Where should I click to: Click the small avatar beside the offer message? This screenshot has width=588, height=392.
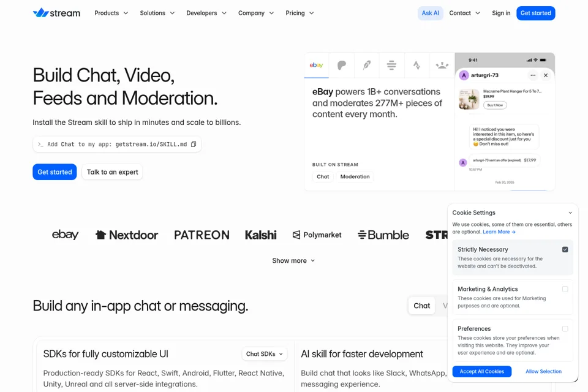(463, 162)
